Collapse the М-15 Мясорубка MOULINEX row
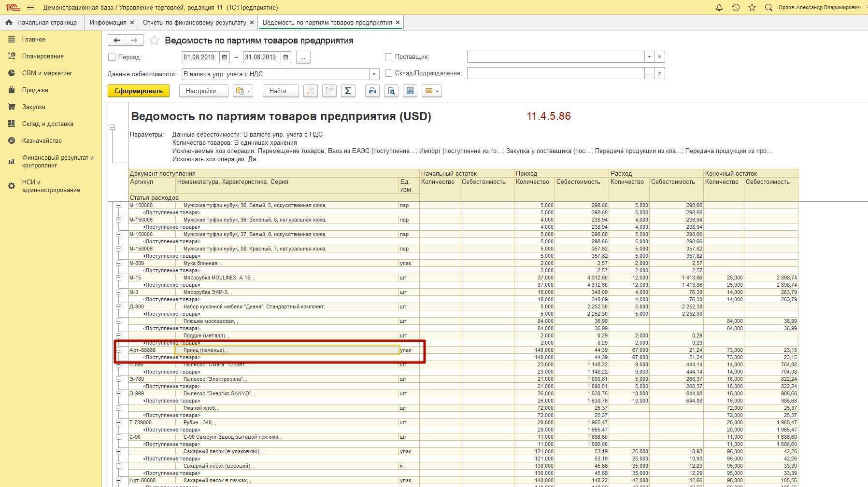Viewport: 868px width, 487px height. (x=118, y=278)
